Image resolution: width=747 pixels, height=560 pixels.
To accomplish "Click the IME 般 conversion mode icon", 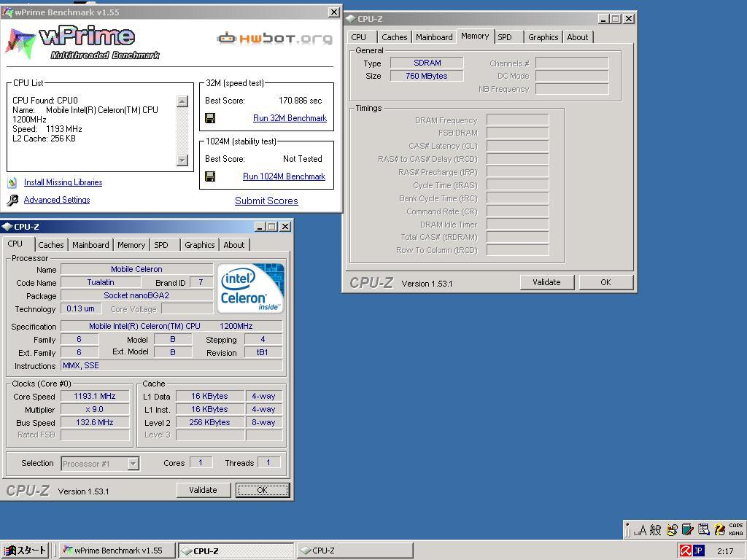I will click(656, 529).
